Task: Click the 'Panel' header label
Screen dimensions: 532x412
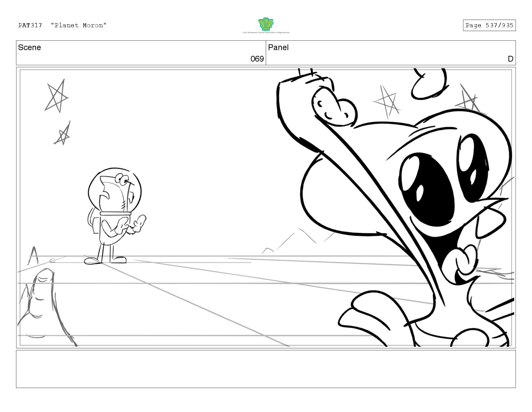Action: click(278, 47)
